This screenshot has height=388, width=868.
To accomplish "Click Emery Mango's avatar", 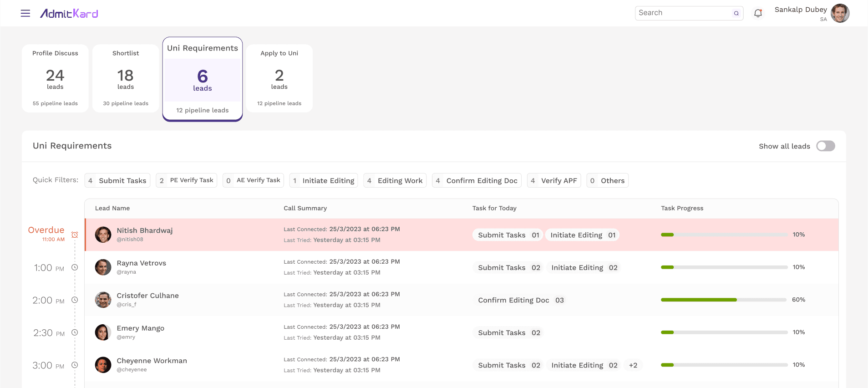I will (x=103, y=332).
